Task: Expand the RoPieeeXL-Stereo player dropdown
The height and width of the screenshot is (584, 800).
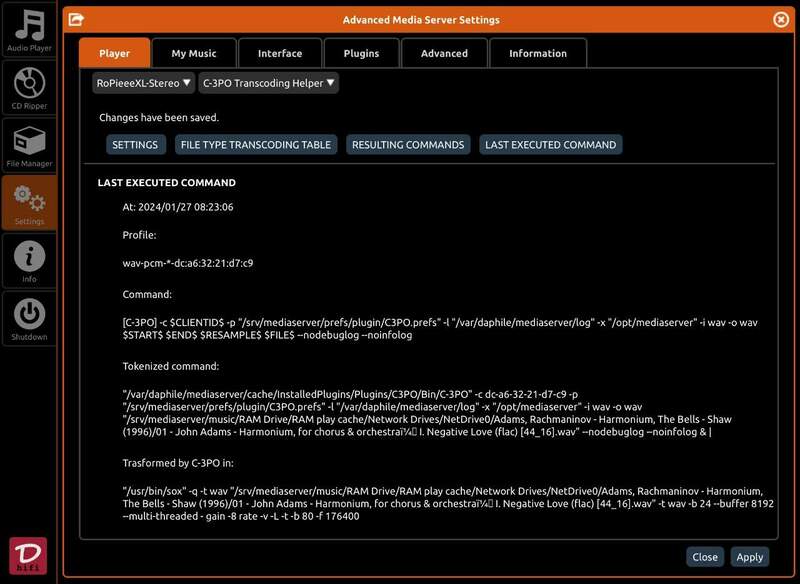Action: pos(144,83)
